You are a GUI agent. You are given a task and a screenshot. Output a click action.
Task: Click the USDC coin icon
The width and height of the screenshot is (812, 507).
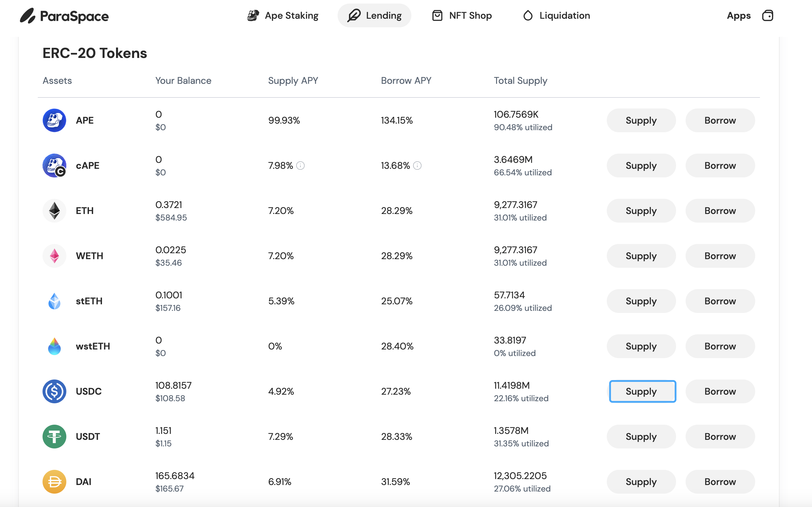54,391
